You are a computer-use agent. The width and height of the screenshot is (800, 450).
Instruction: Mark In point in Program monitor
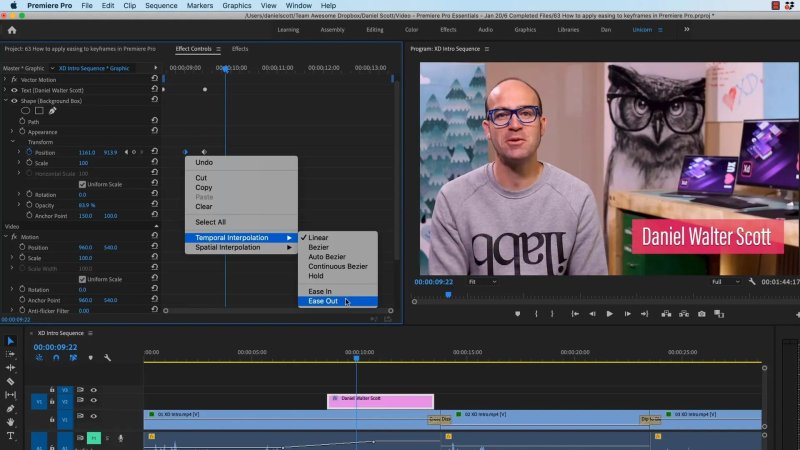coord(536,314)
